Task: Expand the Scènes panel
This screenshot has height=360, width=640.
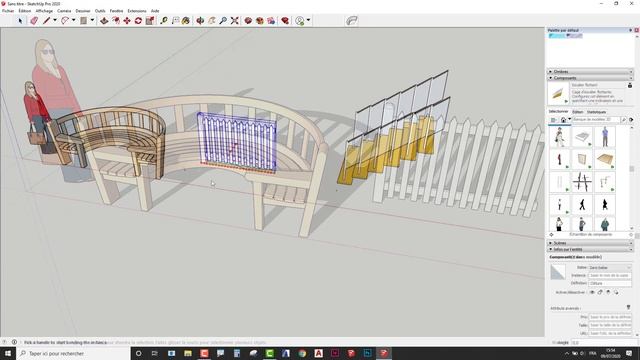Action: [590, 243]
